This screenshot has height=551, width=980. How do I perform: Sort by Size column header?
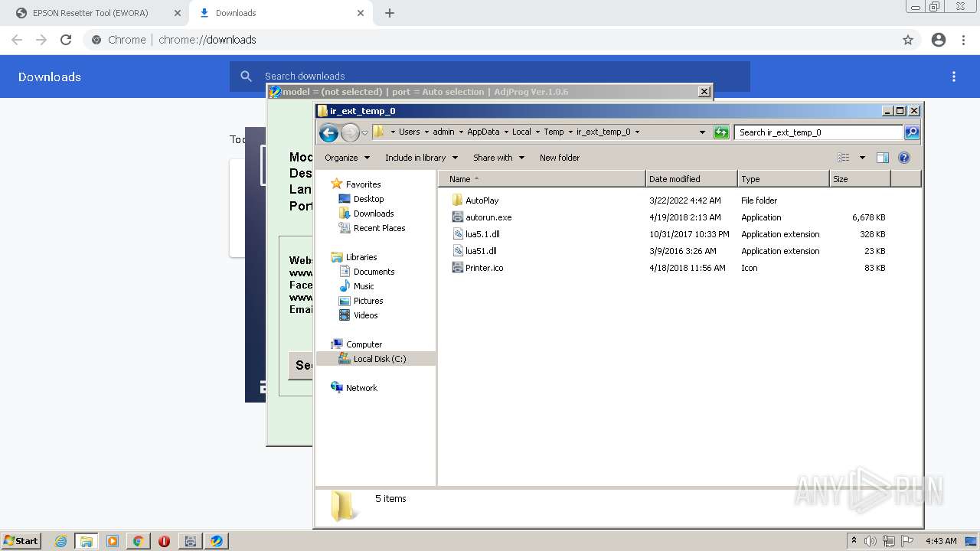click(x=860, y=179)
